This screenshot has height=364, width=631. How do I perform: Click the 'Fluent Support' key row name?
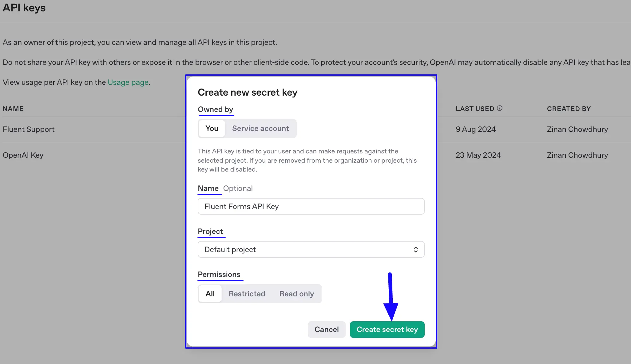(x=29, y=129)
